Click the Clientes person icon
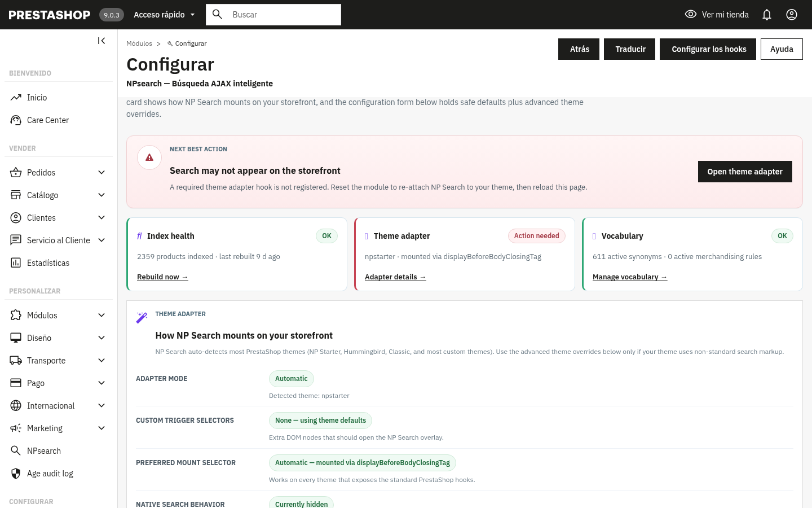812x508 pixels. 16,218
